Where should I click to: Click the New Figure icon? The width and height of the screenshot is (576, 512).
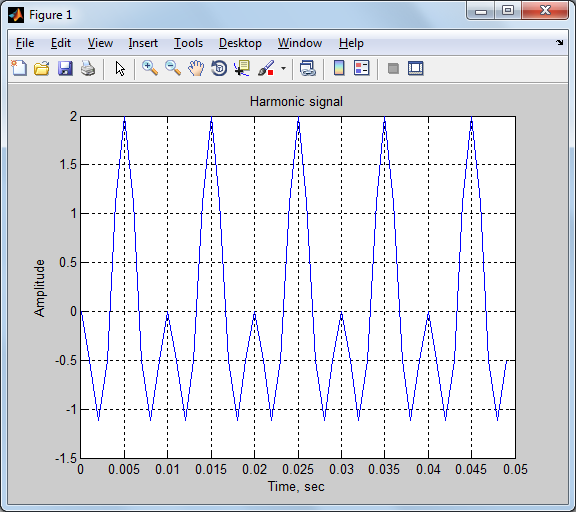[19, 68]
